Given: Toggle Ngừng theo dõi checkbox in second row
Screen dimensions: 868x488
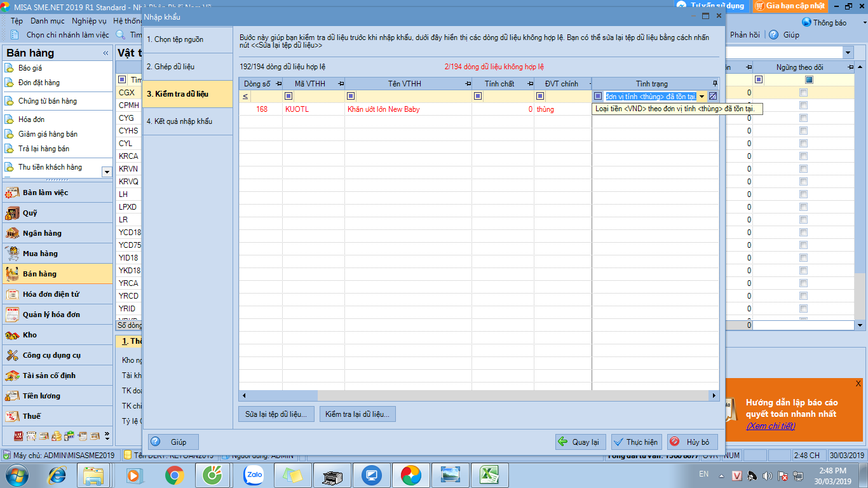Looking at the screenshot, I should (803, 105).
